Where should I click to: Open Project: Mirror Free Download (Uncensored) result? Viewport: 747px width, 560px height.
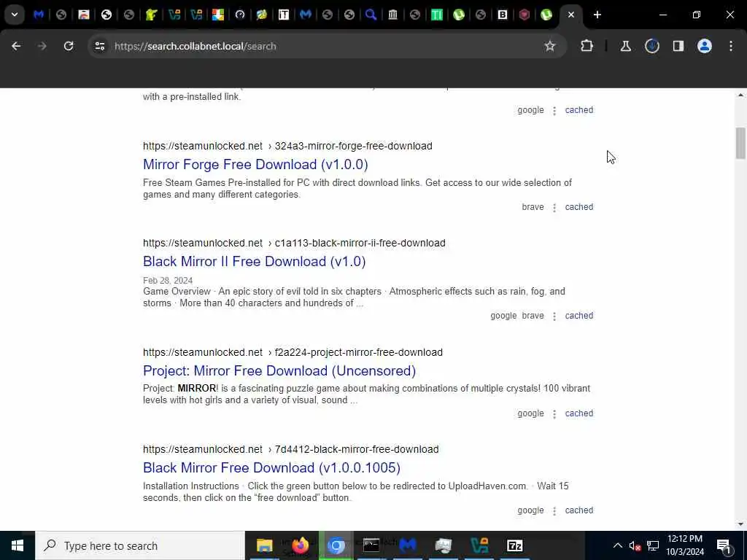[x=279, y=371]
